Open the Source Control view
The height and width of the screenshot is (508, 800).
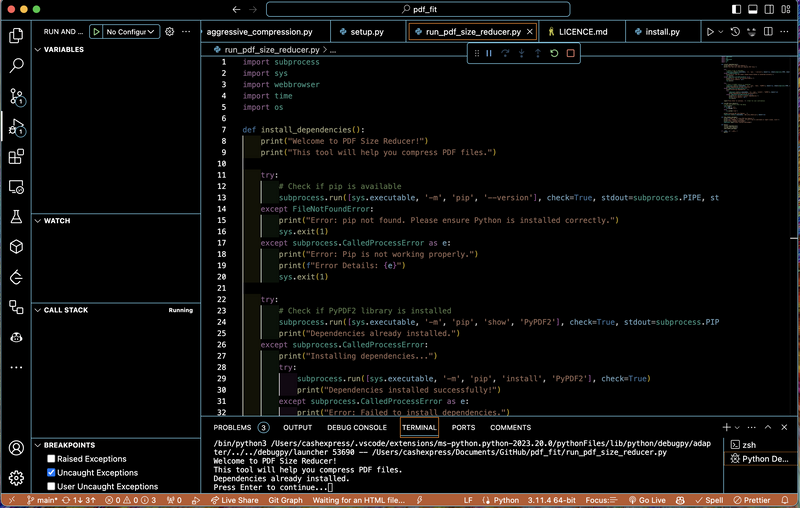click(x=16, y=96)
